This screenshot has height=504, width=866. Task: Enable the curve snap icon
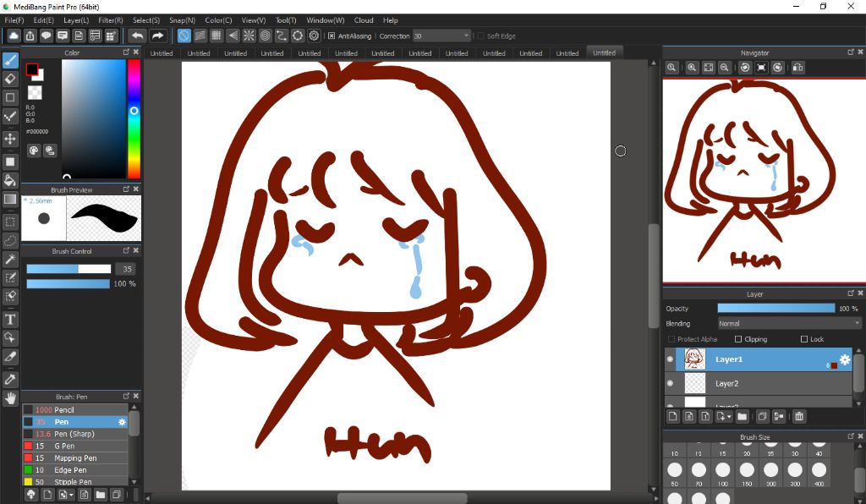[x=281, y=36]
